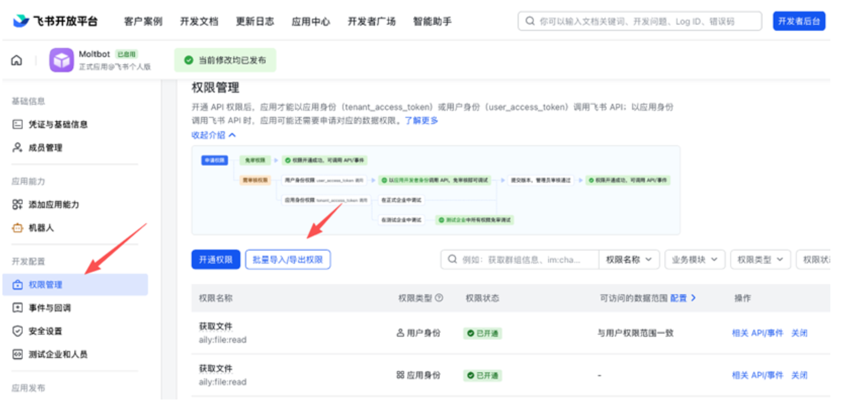868x408 pixels.
Task: Open the 了解更多 link
Action: 421,120
